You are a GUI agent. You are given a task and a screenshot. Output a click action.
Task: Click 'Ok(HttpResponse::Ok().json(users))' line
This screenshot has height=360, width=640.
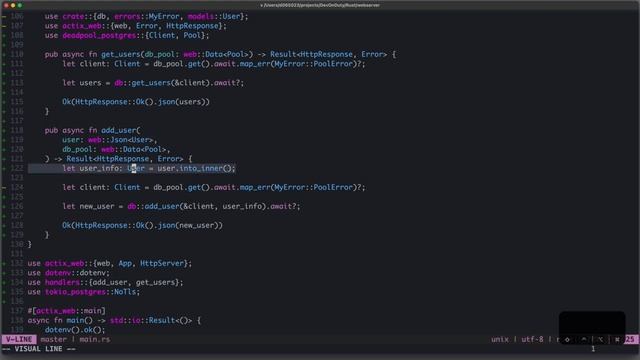pos(136,102)
